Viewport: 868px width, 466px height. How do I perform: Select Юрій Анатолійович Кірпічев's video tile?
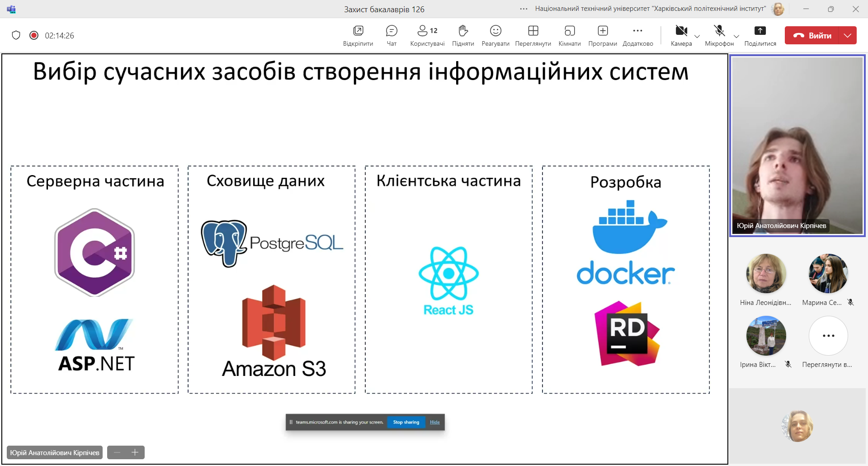click(797, 146)
